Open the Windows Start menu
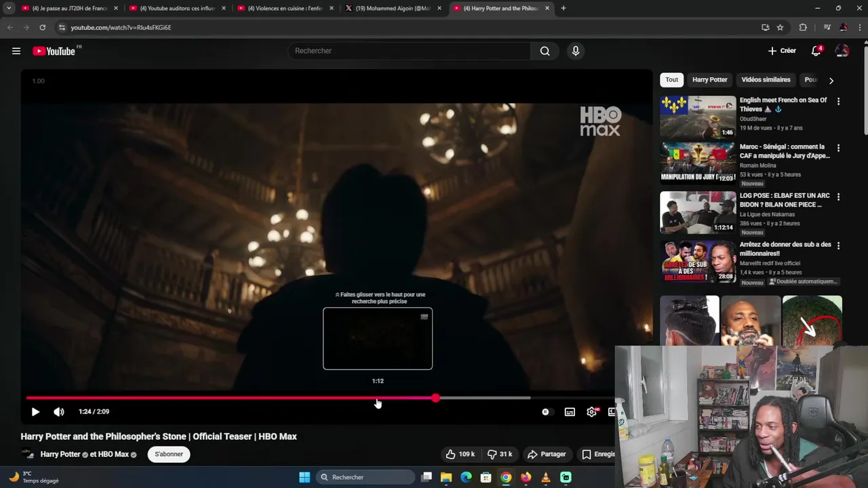 pos(304,477)
